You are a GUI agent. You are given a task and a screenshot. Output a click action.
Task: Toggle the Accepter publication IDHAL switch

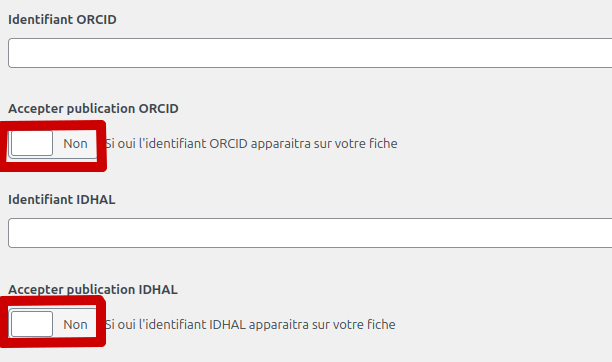coord(52,324)
